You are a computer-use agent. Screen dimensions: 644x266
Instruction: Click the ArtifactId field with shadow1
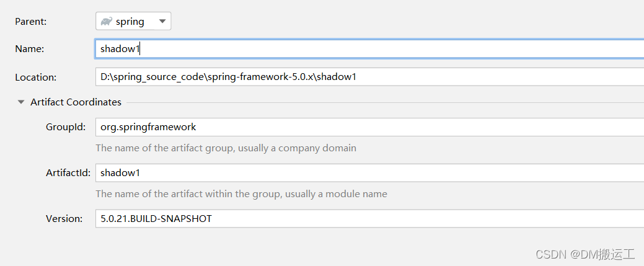pos(369,172)
